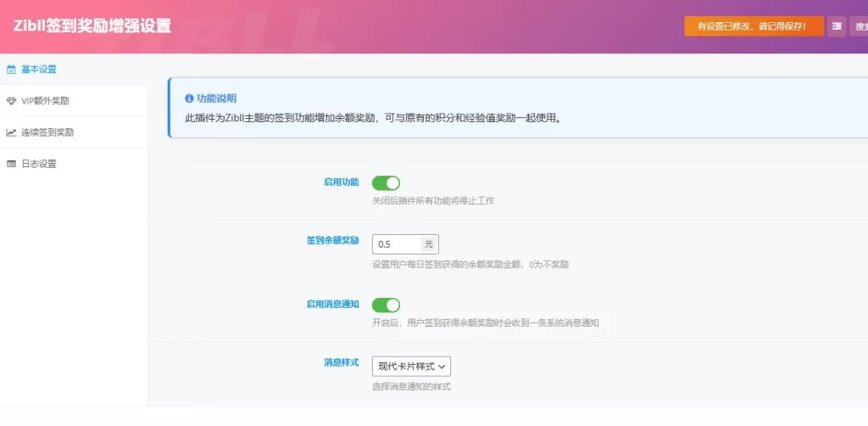Click the chevron arrow on 现代卡片样式 select
The height and width of the screenshot is (426, 868).
[x=442, y=367]
